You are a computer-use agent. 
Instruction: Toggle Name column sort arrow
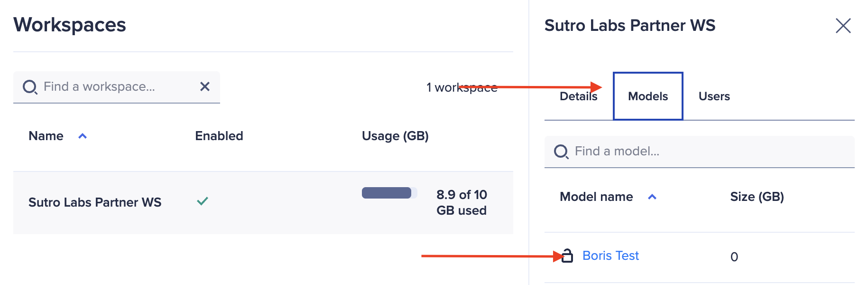[83, 136]
